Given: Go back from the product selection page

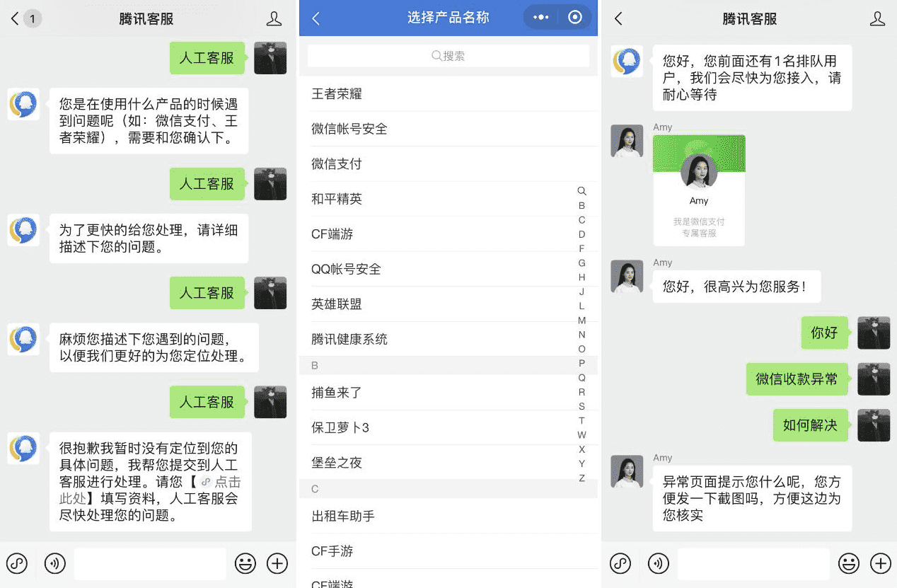Looking at the screenshot, I should click(x=316, y=19).
